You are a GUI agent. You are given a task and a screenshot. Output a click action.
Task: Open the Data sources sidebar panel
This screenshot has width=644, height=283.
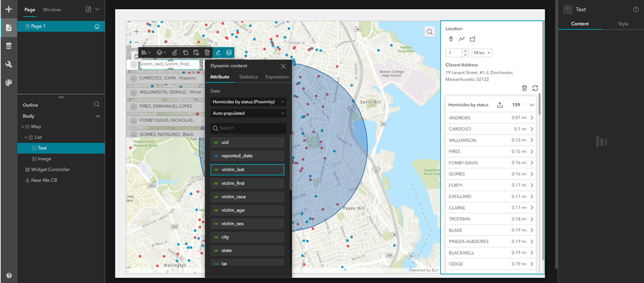[8, 46]
